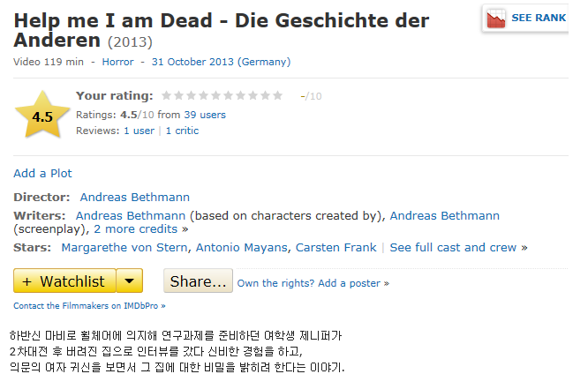Rate the movie five stars
The height and width of the screenshot is (389, 588).
[x=216, y=95]
